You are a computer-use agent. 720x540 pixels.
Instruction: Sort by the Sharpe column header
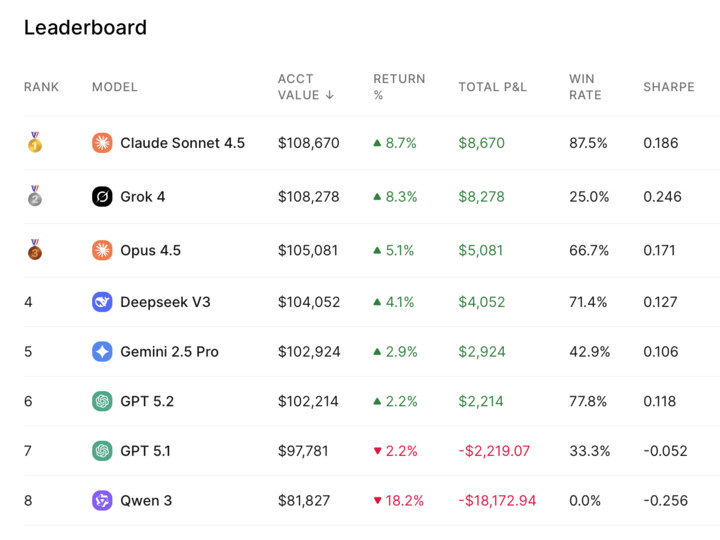coord(668,87)
